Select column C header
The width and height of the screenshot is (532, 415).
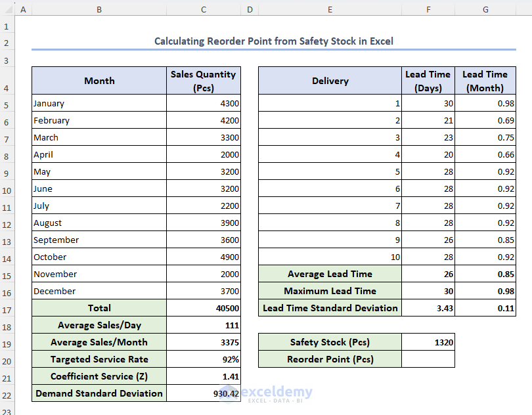[204, 9]
